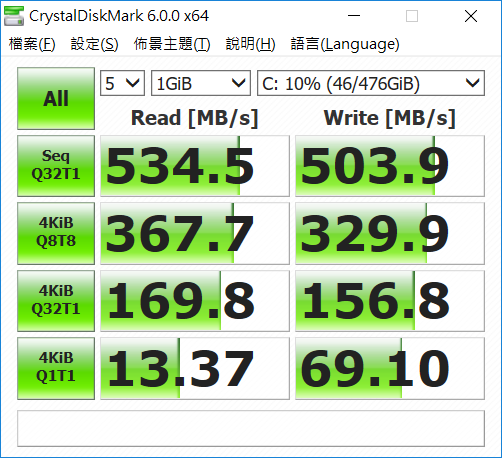Start the Seq Q32T1 benchmark
502x458 pixels.
[x=56, y=166]
